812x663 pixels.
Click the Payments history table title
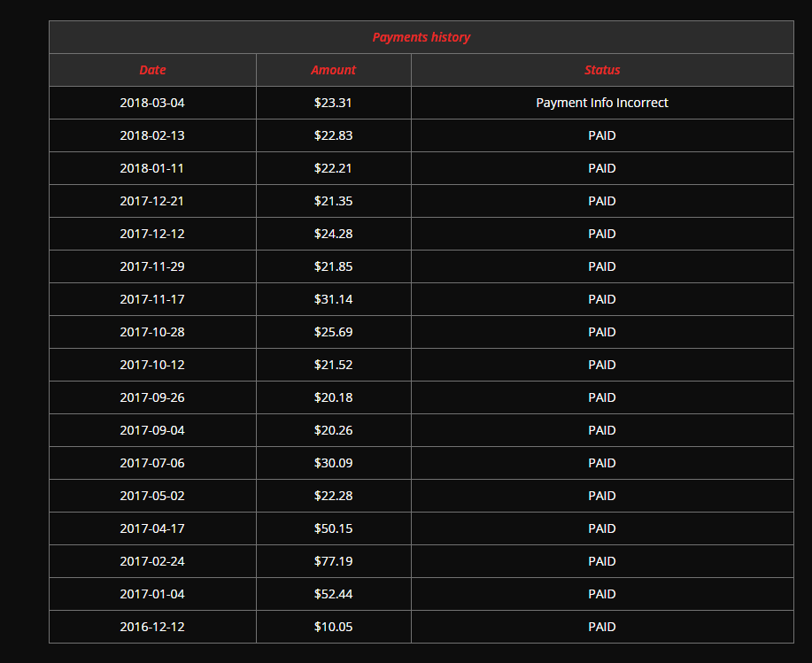pos(421,37)
